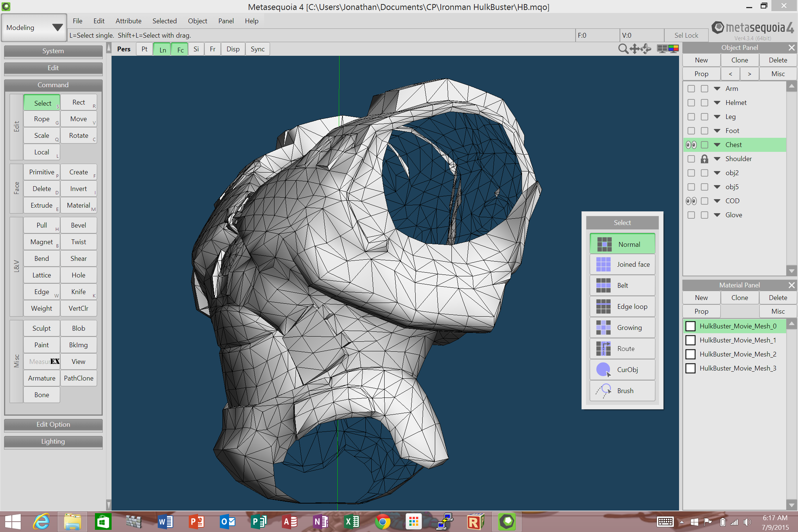Open Internet Explorer from taskbar
Screen dimensions: 798x532
coord(41,522)
